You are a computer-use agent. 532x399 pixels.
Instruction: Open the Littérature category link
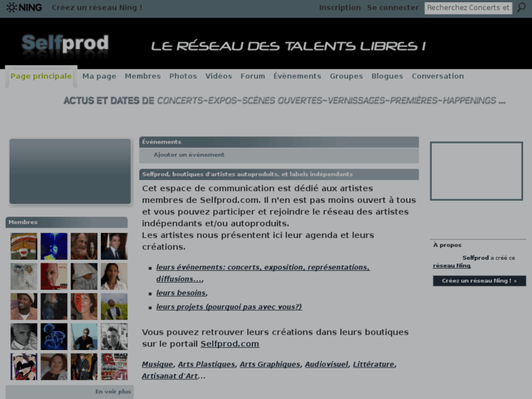[x=373, y=365]
